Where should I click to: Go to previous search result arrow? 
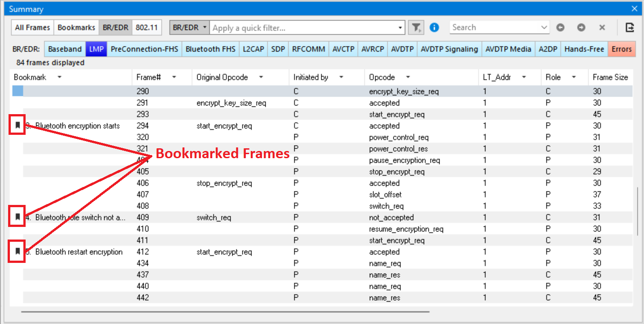pyautogui.click(x=560, y=27)
